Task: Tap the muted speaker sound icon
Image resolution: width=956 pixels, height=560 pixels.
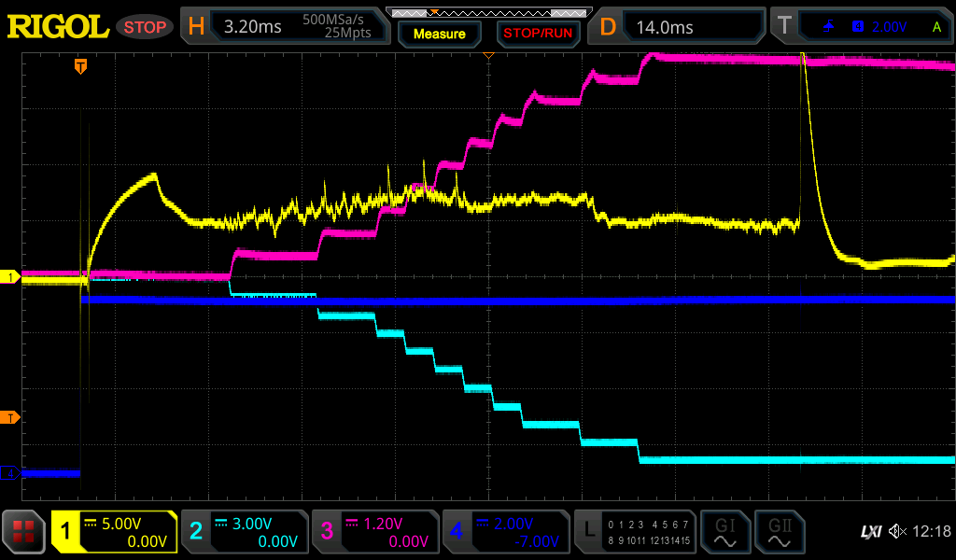Action: click(898, 532)
